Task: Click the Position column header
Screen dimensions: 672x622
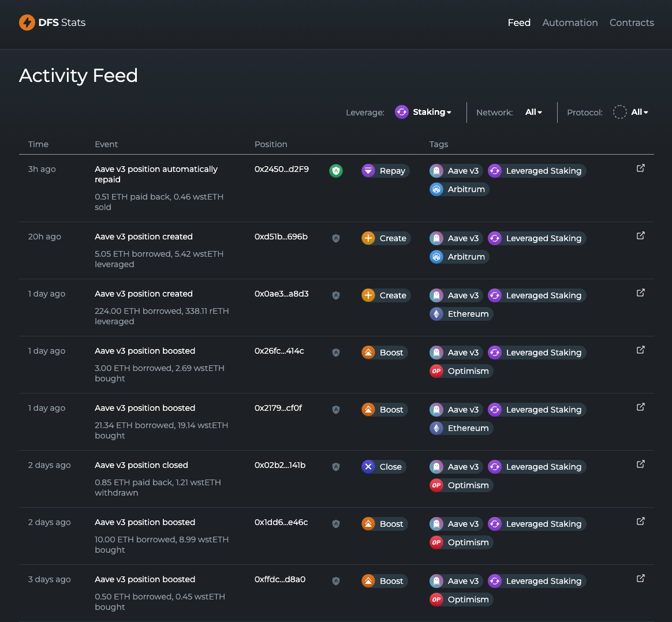Action: tap(271, 144)
